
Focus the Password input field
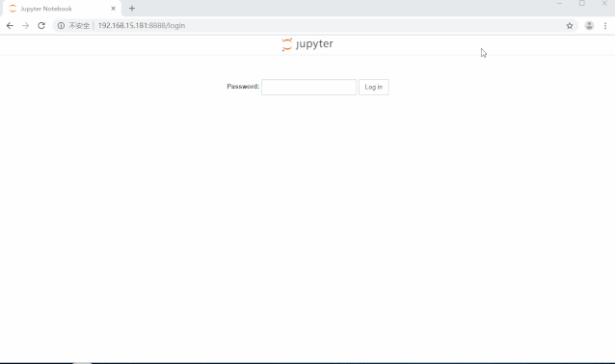(308, 87)
